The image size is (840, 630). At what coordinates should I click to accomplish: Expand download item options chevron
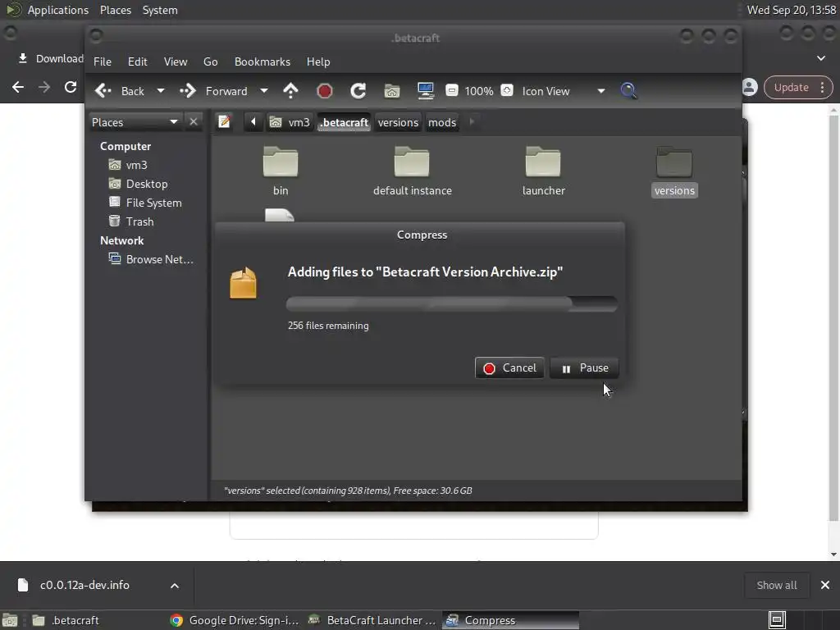[175, 586]
